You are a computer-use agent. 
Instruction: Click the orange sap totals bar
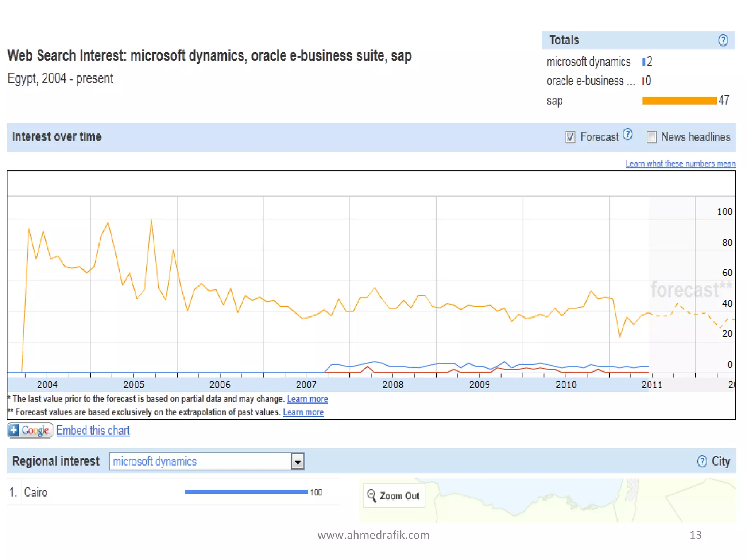[679, 100]
